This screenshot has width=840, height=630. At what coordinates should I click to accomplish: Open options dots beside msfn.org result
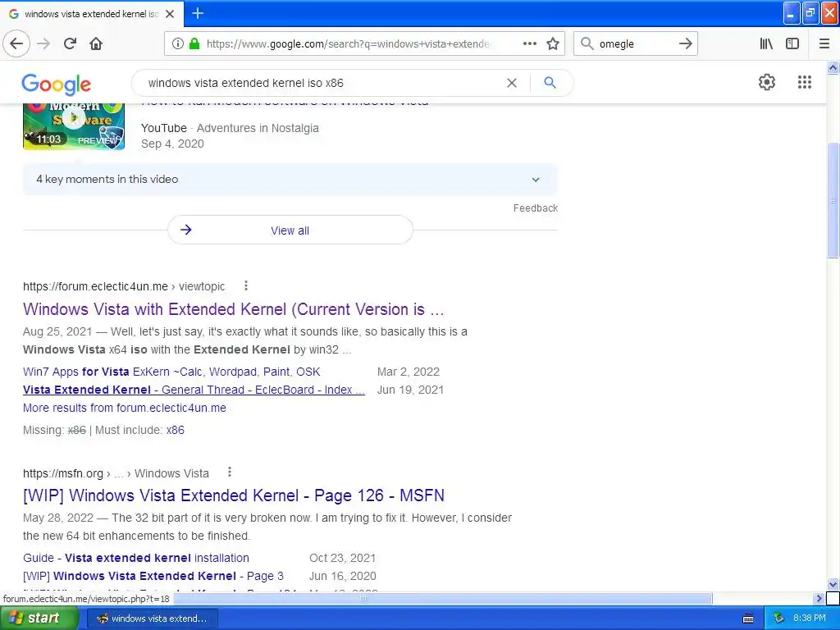click(230, 472)
